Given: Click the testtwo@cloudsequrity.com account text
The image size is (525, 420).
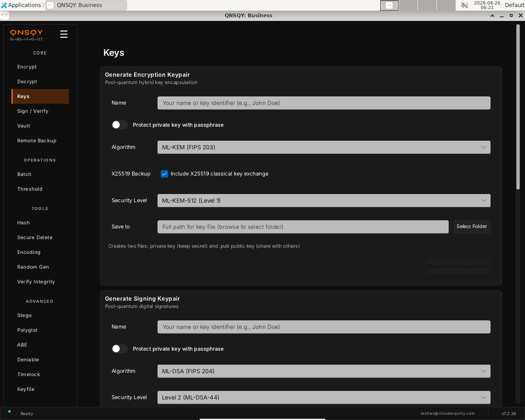Looking at the screenshot, I should pos(447,413).
